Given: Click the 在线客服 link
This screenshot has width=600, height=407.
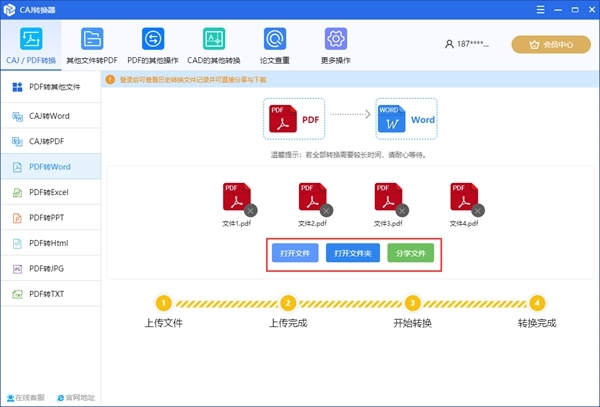Looking at the screenshot, I should coord(26,398).
